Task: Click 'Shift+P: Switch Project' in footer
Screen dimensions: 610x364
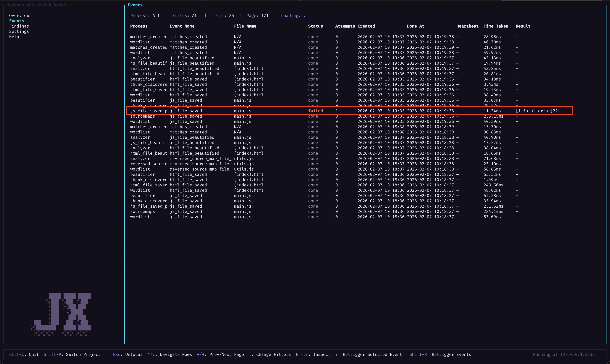Action: tap(72, 354)
